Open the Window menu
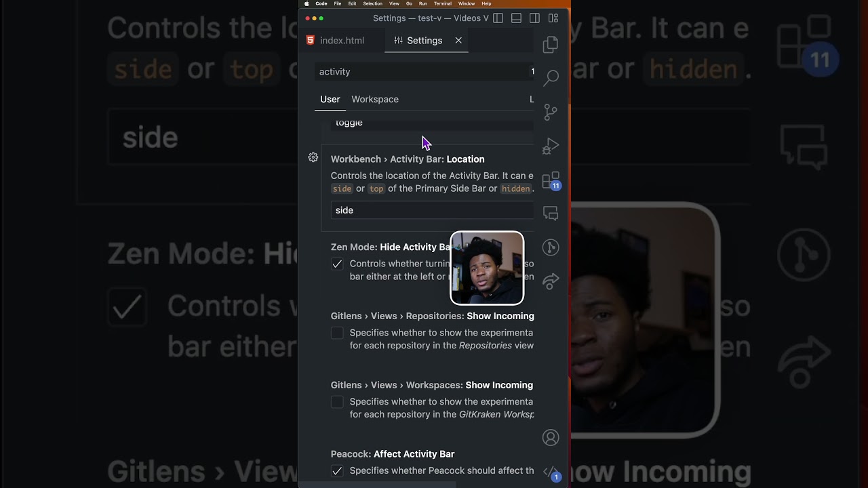 [467, 3]
